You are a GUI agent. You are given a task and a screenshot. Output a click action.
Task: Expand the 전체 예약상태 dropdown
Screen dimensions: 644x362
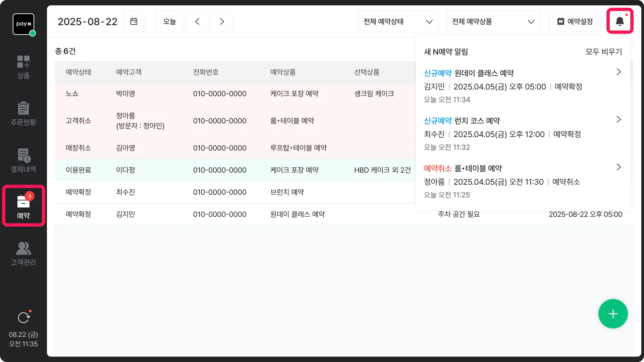coord(398,21)
